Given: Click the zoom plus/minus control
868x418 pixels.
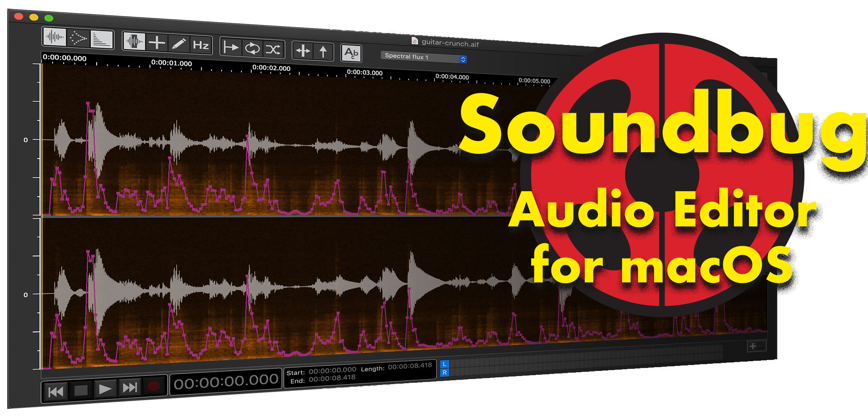Looking at the screenshot, I should (756, 346).
